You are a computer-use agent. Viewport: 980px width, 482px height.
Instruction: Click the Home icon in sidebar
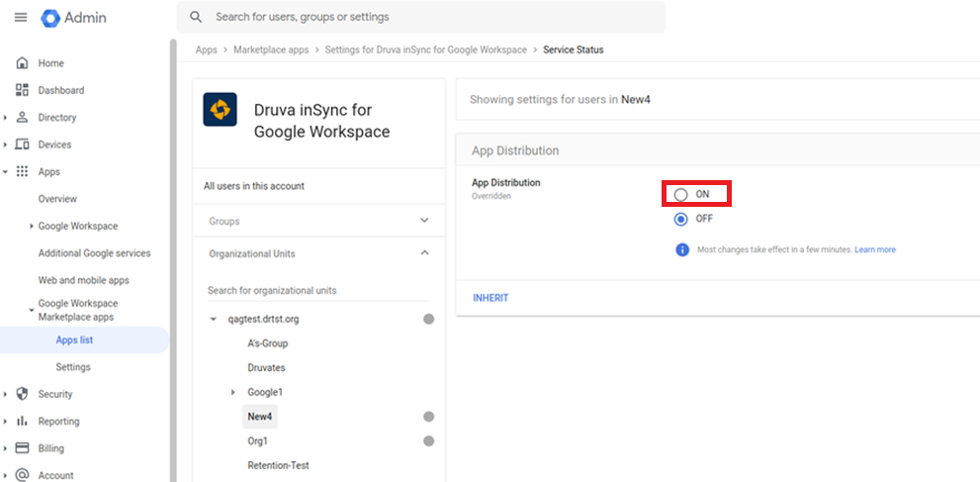[x=22, y=63]
